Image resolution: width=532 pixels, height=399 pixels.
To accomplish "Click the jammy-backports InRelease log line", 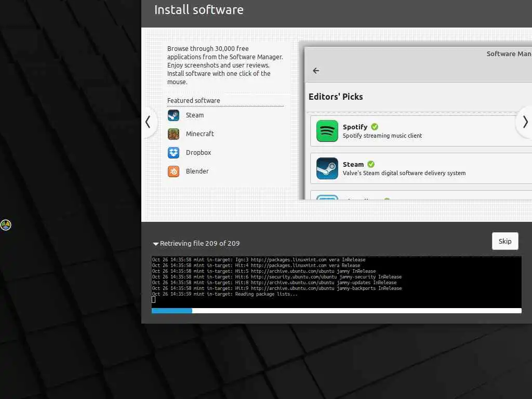I will pos(277,288).
